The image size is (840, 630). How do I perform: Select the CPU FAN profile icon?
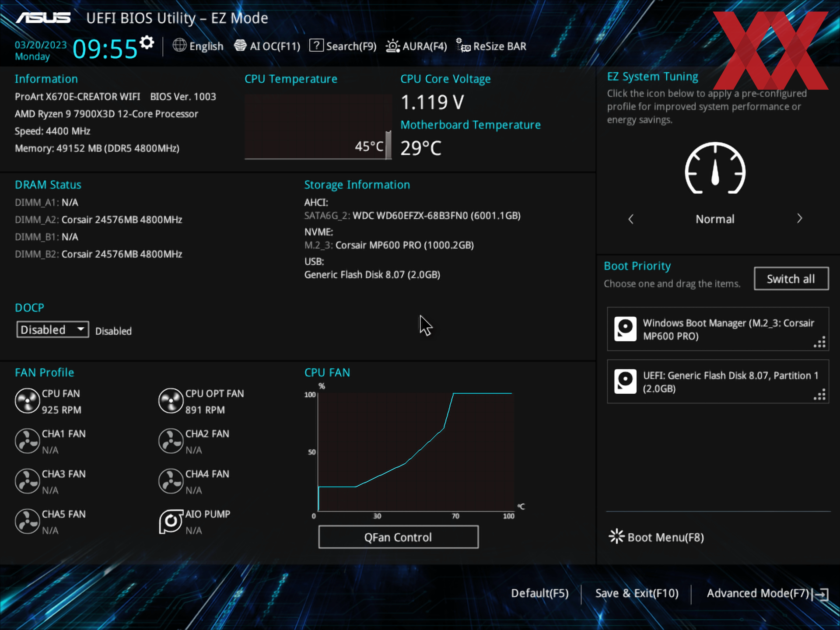(28, 401)
